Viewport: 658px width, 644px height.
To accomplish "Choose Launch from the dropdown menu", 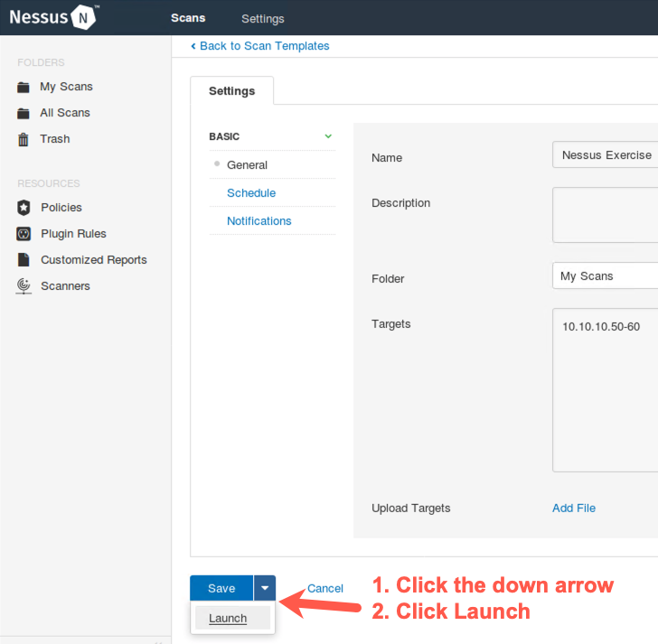I will pyautogui.click(x=228, y=618).
